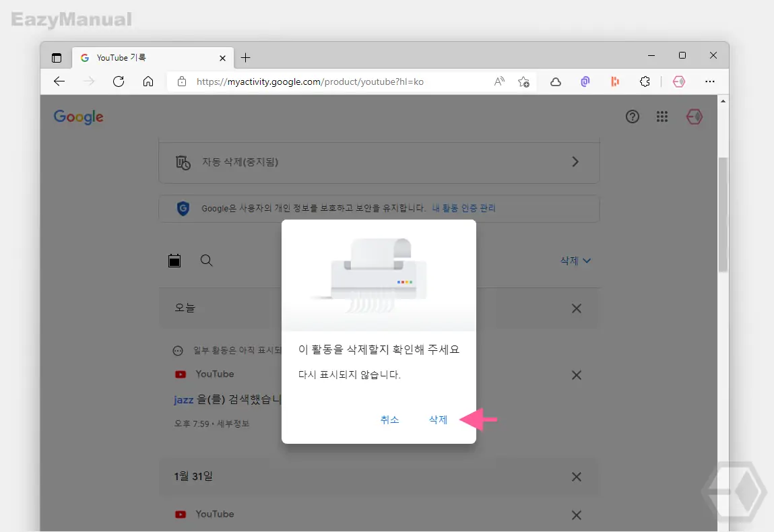Maximize the browser window
The width and height of the screenshot is (774, 532).
click(x=682, y=55)
